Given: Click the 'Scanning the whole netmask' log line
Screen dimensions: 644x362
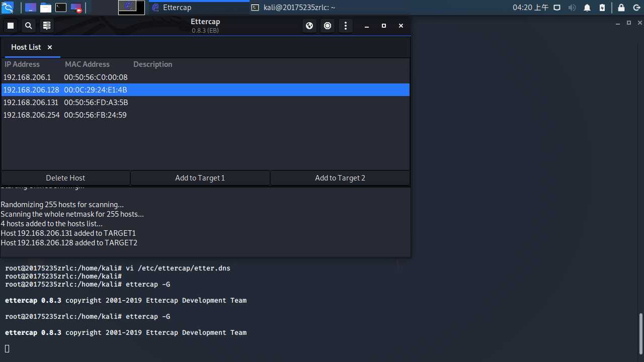Looking at the screenshot, I should point(72,214).
